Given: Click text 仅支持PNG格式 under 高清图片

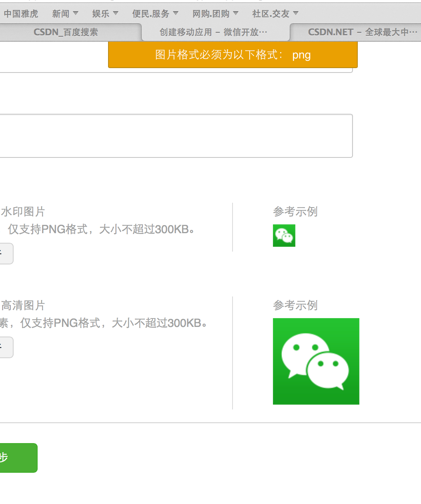Looking at the screenshot, I should click(x=60, y=323).
